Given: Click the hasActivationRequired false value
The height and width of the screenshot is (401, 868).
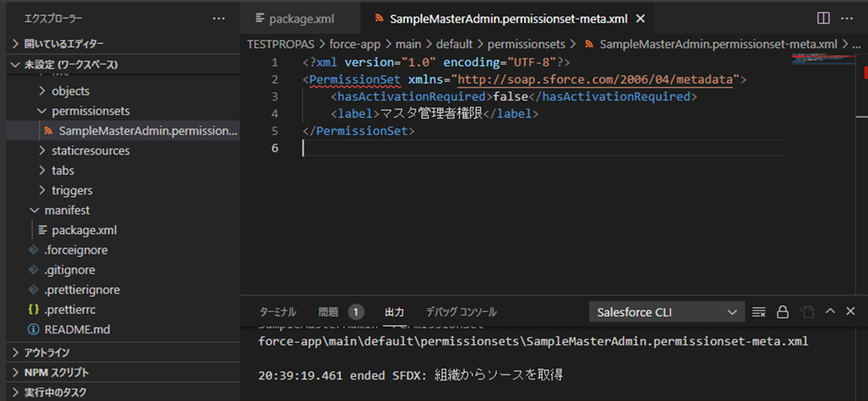Looking at the screenshot, I should coord(511,96).
